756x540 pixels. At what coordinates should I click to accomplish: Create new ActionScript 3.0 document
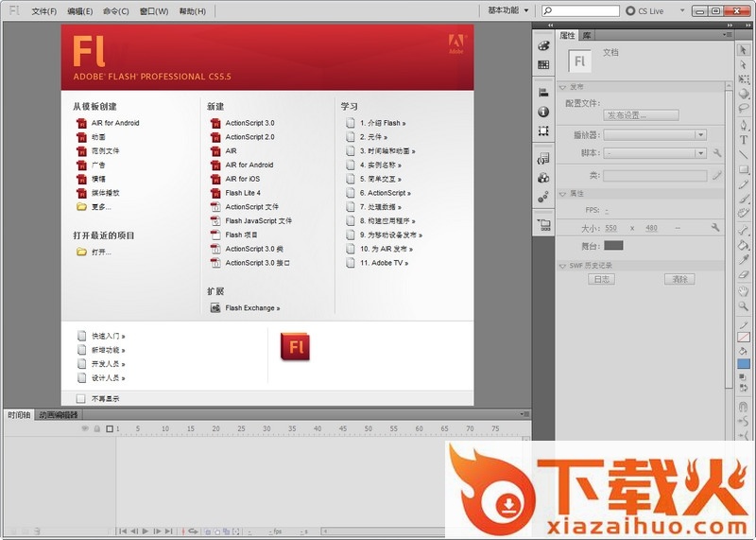point(243,123)
